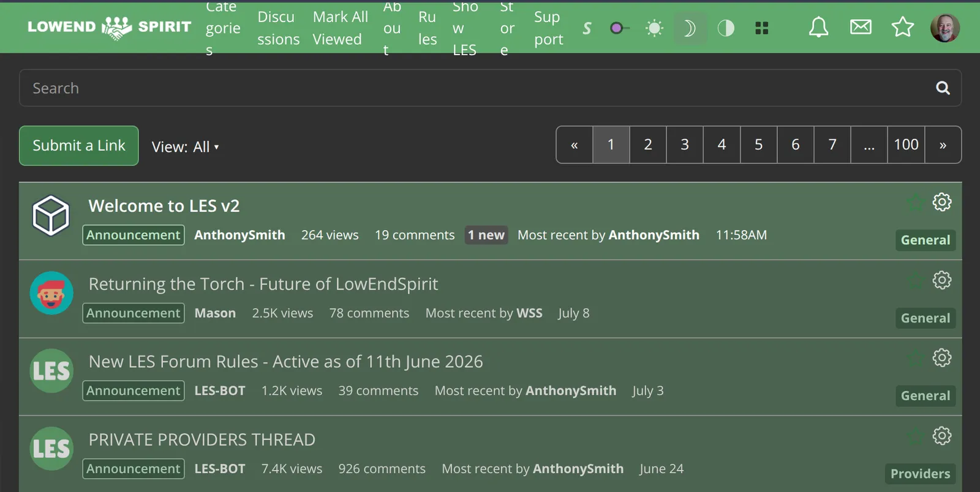Jump to page 100
Image resolution: width=980 pixels, height=492 pixels.
pos(907,145)
